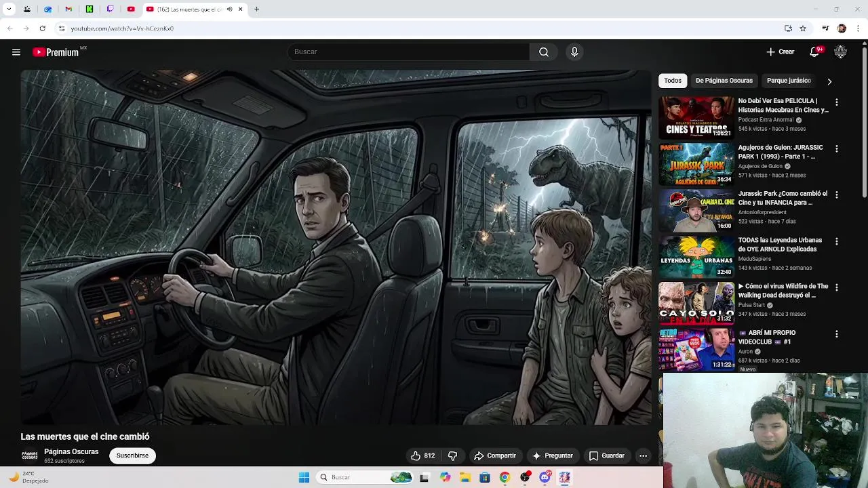Open Chrome three-dot menu

click(x=859, y=28)
